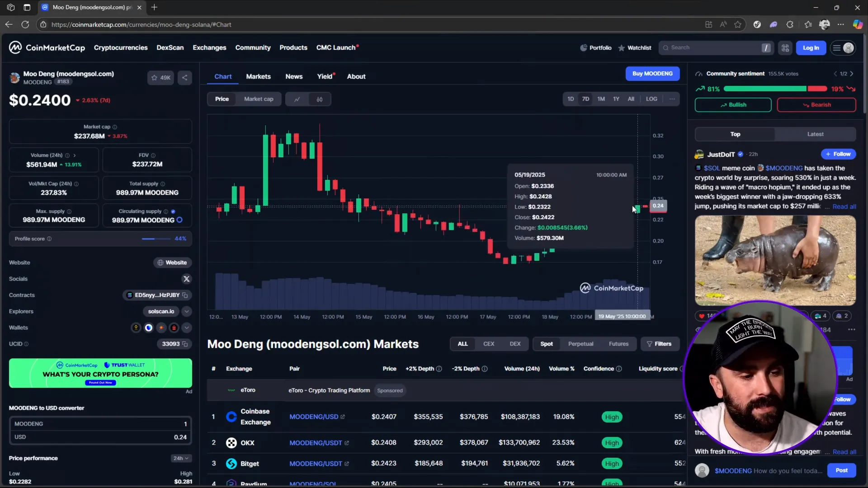Open the app grid icon near Log In
Image resolution: width=868 pixels, height=488 pixels.
[x=785, y=48]
